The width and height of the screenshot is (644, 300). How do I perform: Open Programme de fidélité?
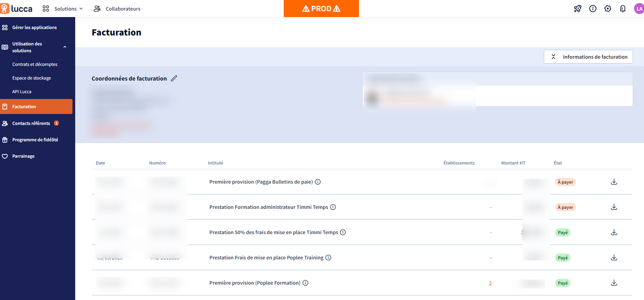coord(35,140)
